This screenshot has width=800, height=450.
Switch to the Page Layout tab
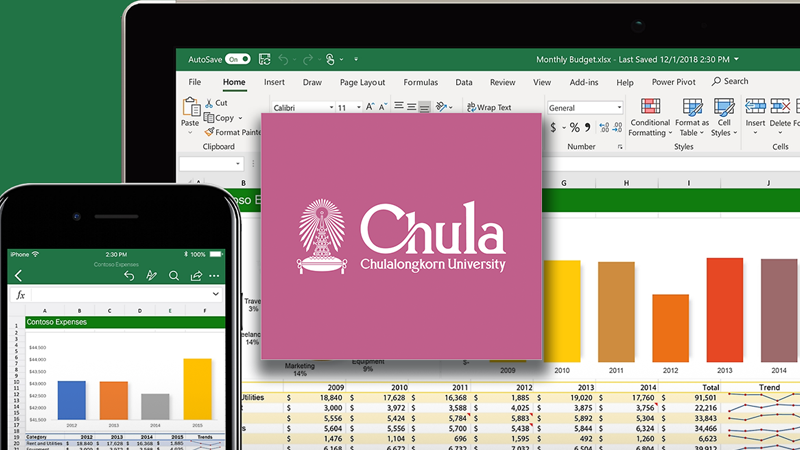click(362, 82)
